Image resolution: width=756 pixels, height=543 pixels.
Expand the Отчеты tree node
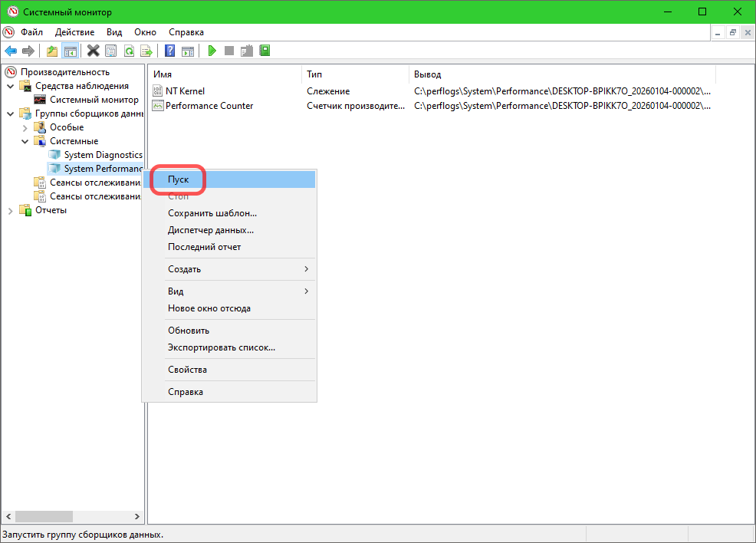pyautogui.click(x=10, y=210)
